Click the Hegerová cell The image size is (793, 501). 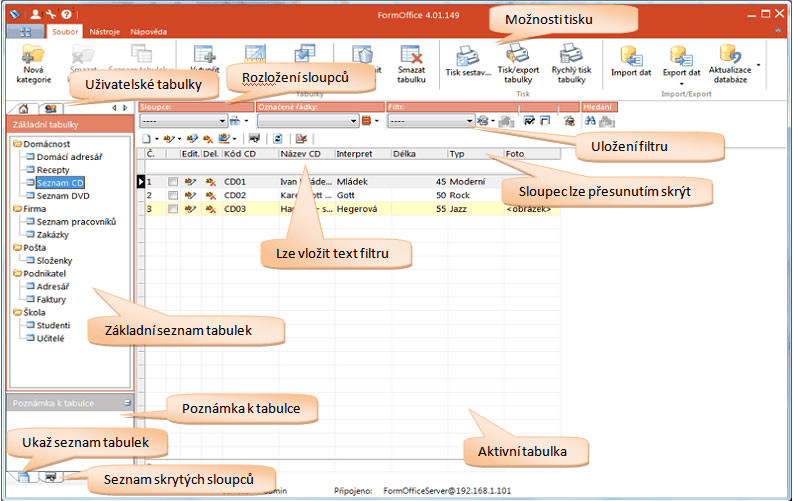363,209
